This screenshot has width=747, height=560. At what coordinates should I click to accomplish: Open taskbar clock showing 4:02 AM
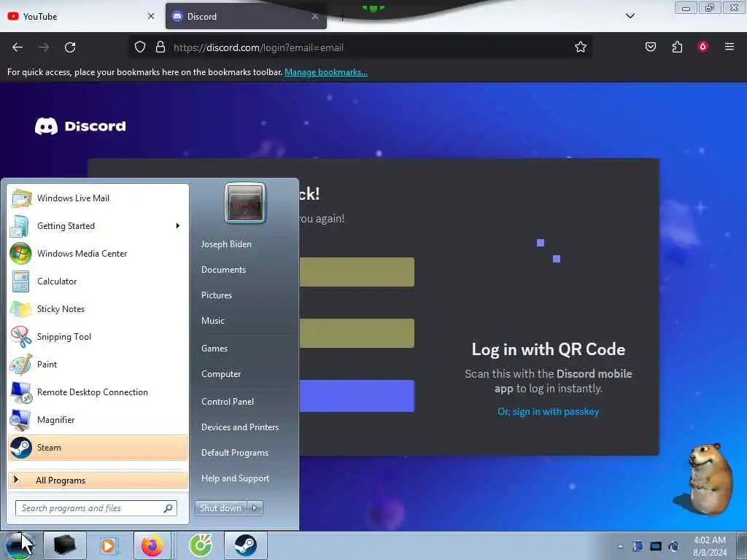[710, 546]
